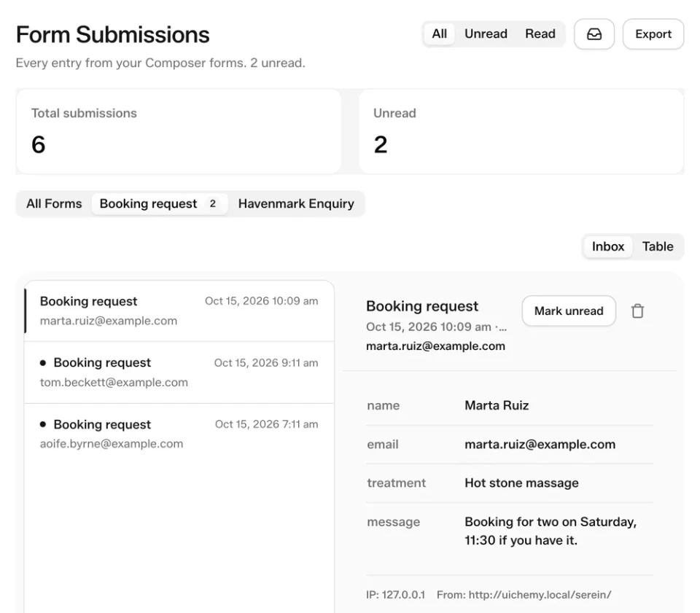700x613 pixels.
Task: Click email address under detail pane title
Action: pyautogui.click(x=435, y=346)
